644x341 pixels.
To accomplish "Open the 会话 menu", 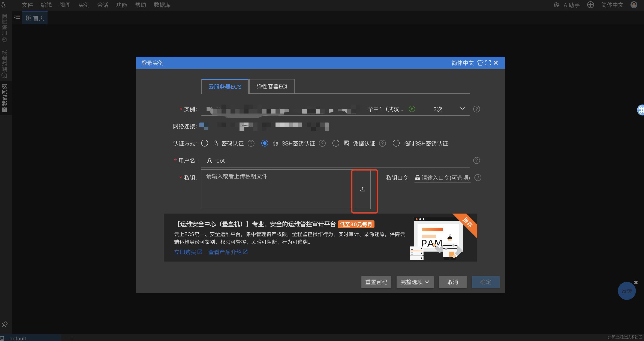I will tap(102, 5).
